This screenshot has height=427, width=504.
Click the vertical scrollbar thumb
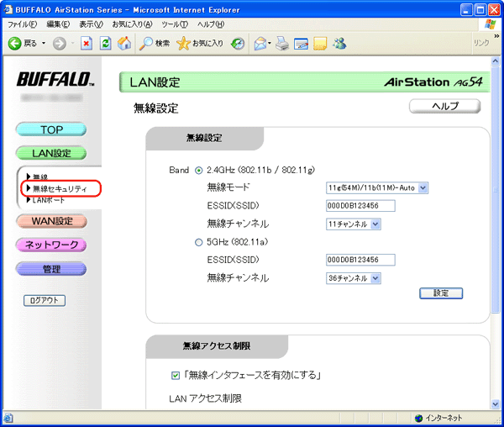(x=496, y=190)
